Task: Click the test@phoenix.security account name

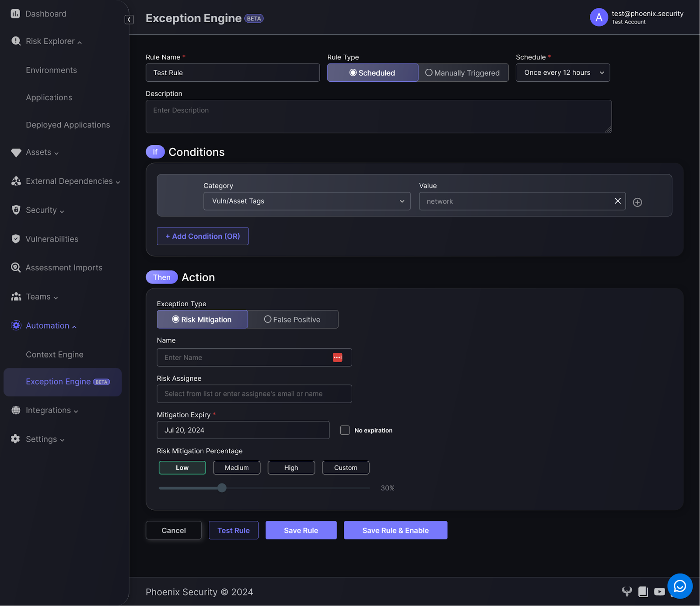Action: (x=647, y=14)
